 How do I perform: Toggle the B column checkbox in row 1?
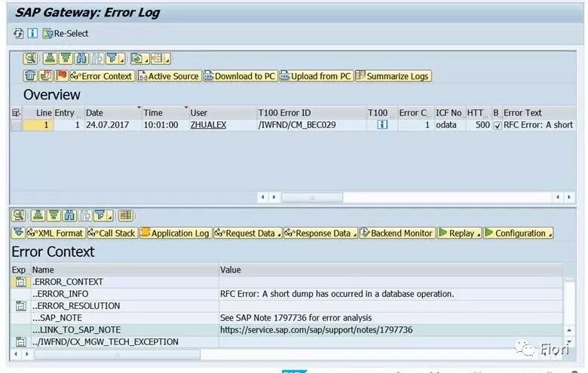click(x=498, y=126)
